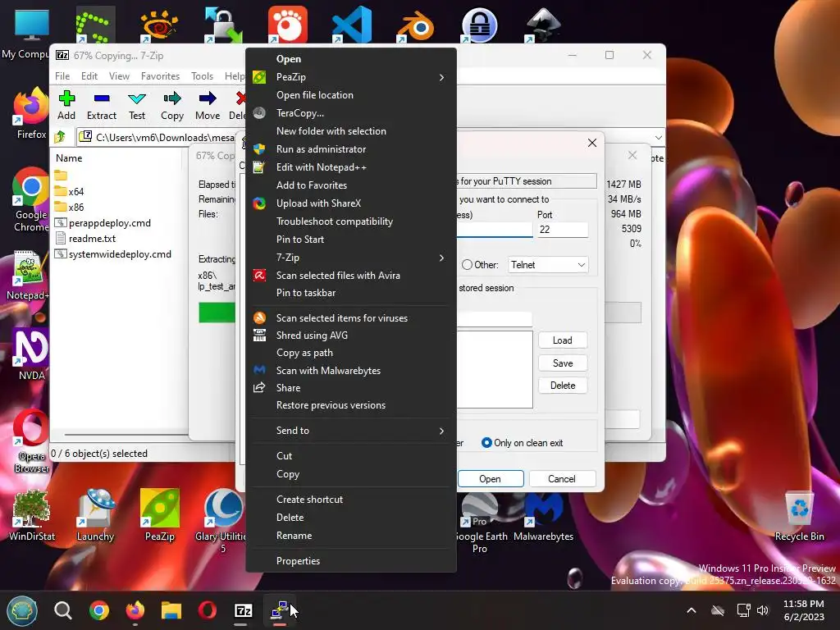Image resolution: width=840 pixels, height=630 pixels.
Task: Select Pin to taskbar
Action: [351, 293]
